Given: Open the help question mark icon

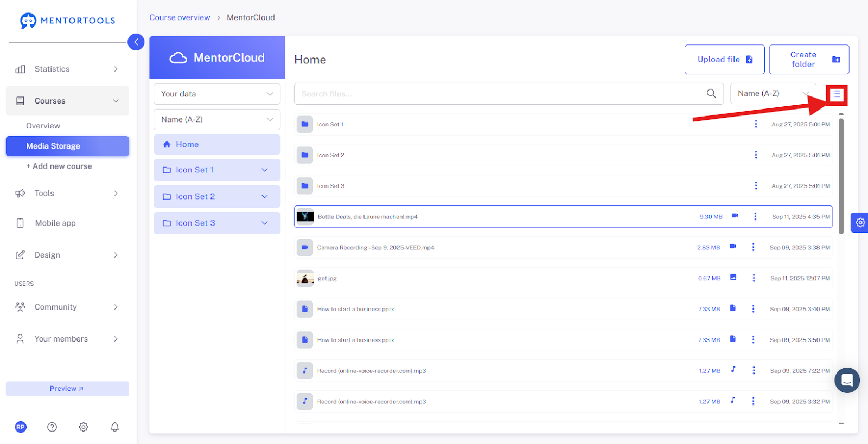Looking at the screenshot, I should [x=52, y=427].
